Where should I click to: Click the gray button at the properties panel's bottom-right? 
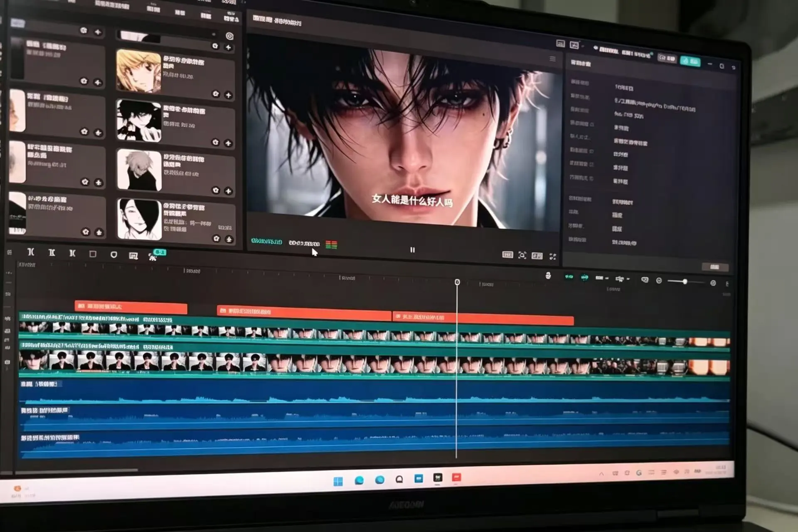click(x=715, y=267)
